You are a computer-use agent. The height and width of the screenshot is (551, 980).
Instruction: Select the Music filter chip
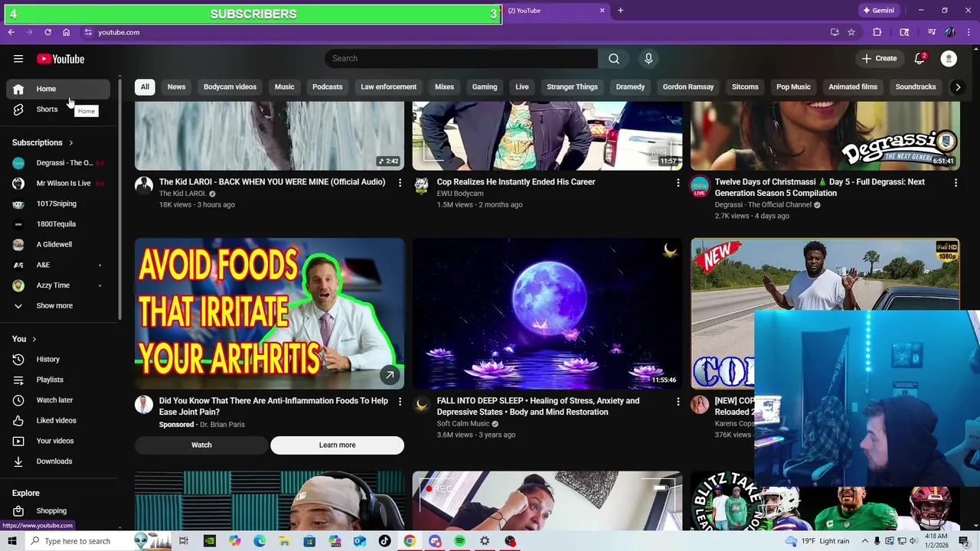(284, 87)
